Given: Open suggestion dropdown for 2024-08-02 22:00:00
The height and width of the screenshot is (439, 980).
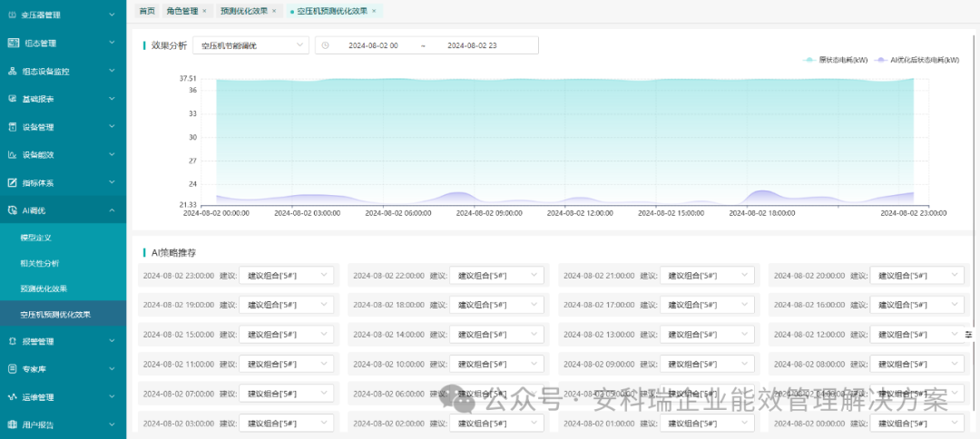Looking at the screenshot, I should [x=496, y=275].
